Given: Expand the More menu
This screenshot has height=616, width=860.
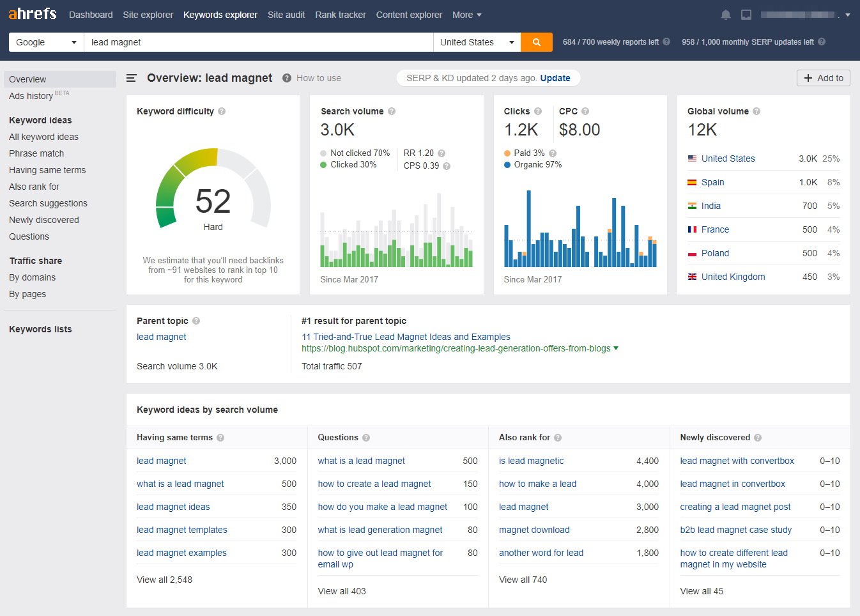Looking at the screenshot, I should pyautogui.click(x=467, y=15).
